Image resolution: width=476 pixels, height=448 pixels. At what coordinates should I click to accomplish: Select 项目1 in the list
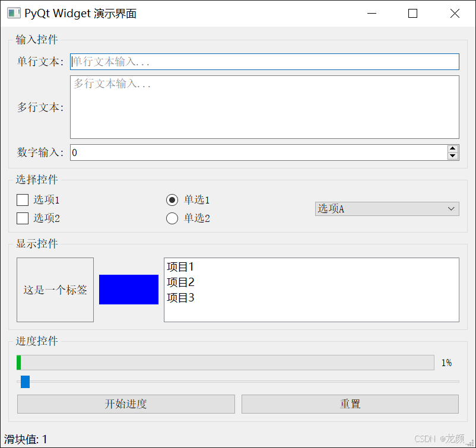pos(311,267)
